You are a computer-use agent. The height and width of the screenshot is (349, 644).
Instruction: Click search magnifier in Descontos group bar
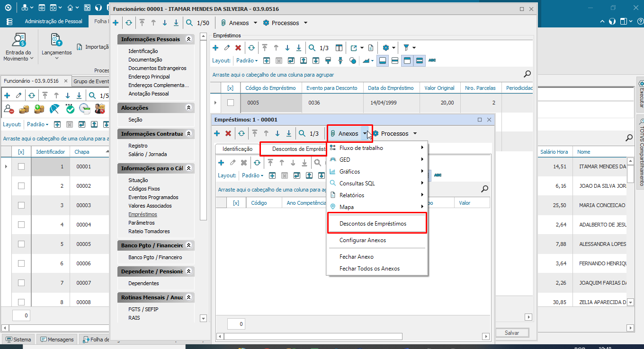(x=484, y=189)
